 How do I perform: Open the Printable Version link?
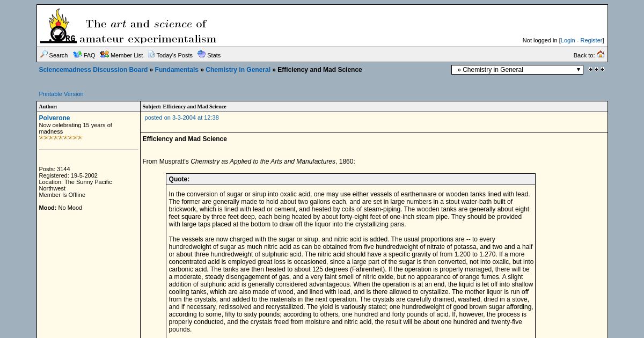[x=61, y=94]
